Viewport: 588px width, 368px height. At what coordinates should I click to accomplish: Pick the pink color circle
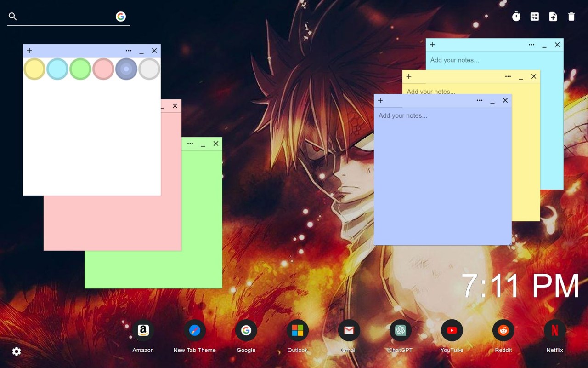(x=103, y=69)
